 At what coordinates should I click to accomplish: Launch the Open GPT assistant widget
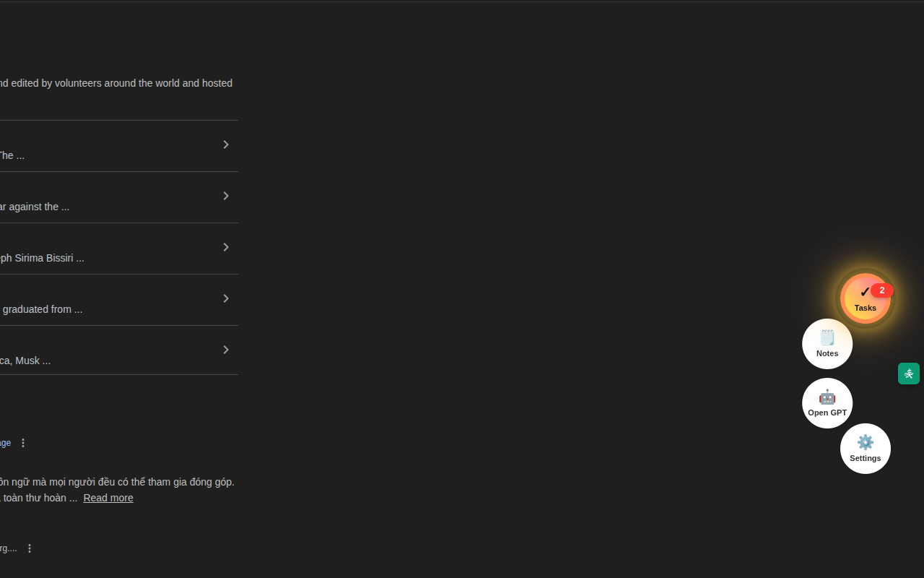click(827, 403)
